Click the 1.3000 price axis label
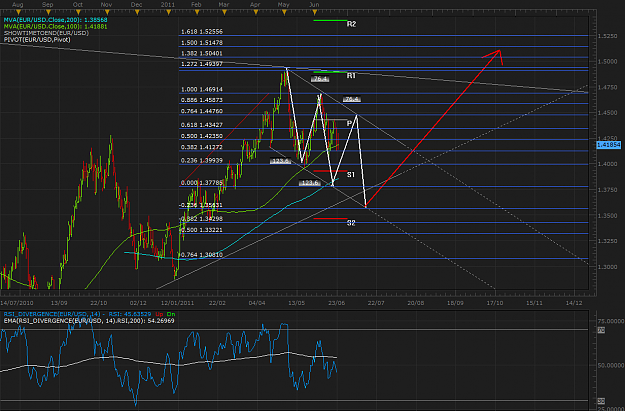This screenshot has height=411, width=625. click(607, 267)
